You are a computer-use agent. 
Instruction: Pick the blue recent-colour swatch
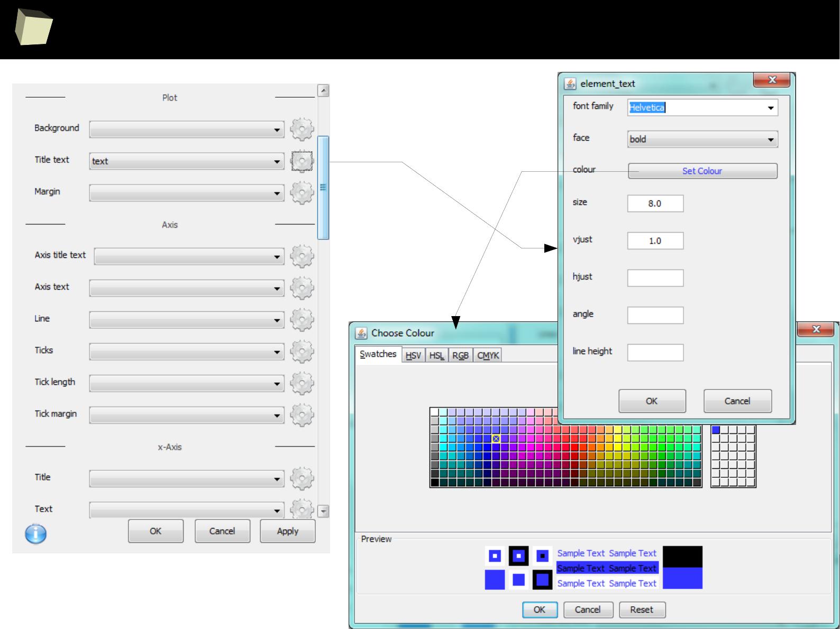[716, 430]
